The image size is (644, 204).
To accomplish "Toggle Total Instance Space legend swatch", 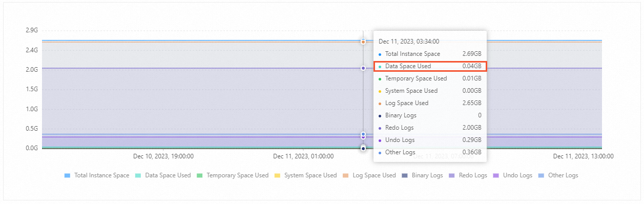I will [x=67, y=175].
